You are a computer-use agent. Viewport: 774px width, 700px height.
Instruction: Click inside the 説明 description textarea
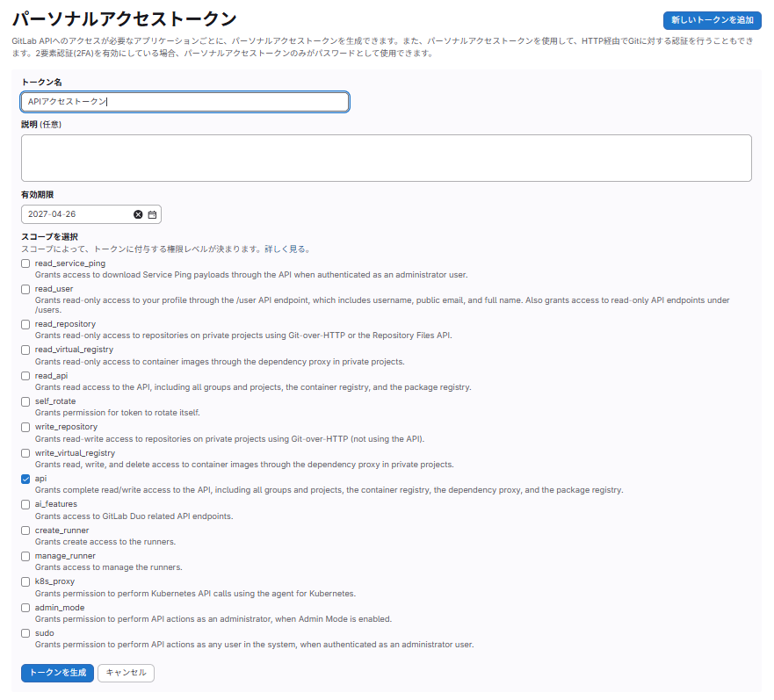click(x=387, y=157)
